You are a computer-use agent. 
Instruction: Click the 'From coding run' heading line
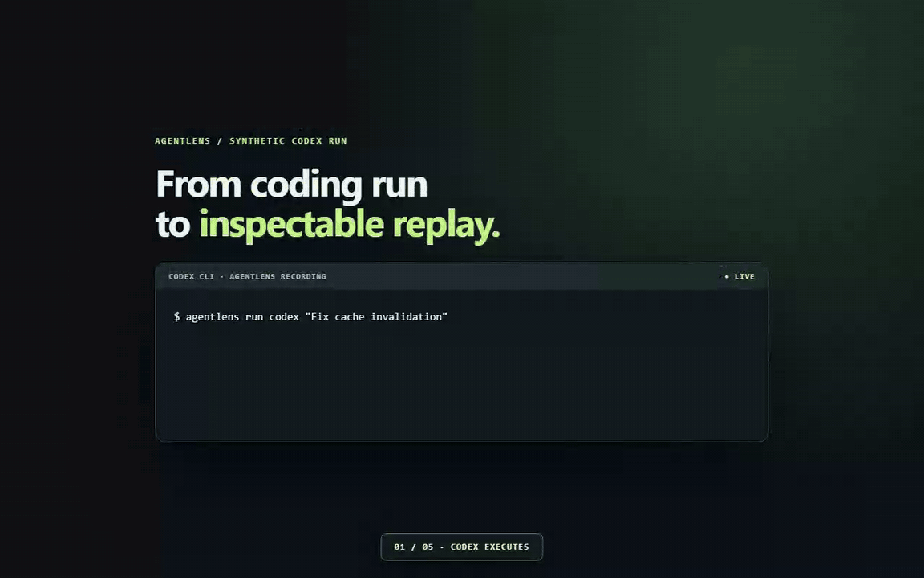pyautogui.click(x=292, y=184)
